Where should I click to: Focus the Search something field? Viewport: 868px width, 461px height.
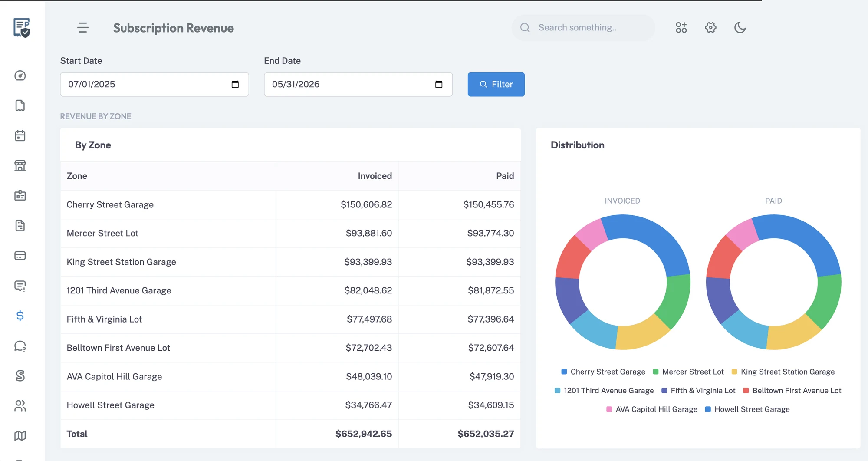coord(584,28)
